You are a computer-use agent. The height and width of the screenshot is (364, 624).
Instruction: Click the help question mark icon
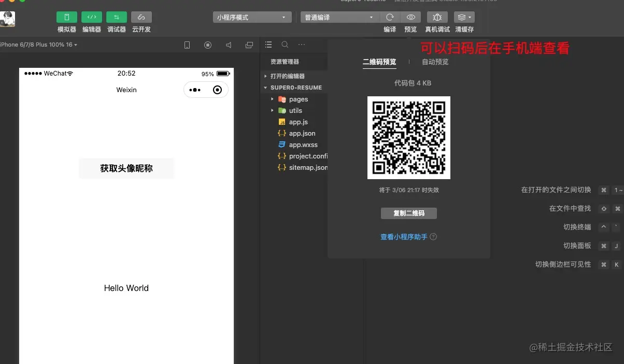pos(433,237)
